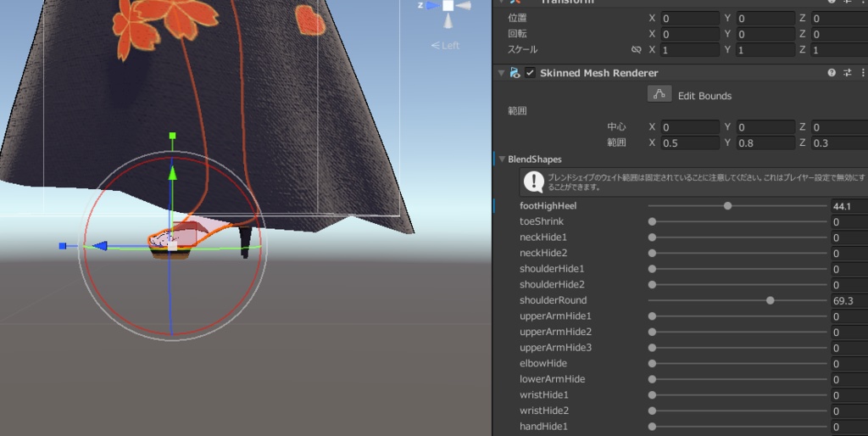Screen dimensions: 868x436
Task: Click the shoulderRound value field 69.3
Action: pos(849,301)
